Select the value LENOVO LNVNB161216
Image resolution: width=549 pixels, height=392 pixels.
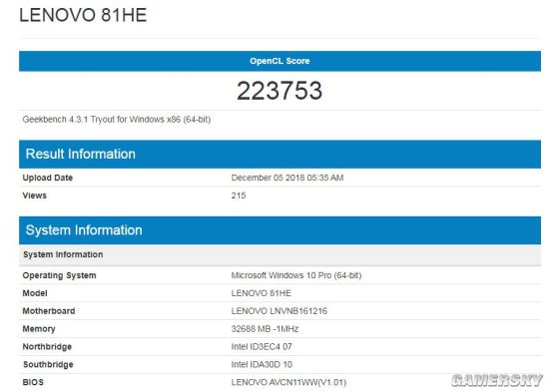point(279,311)
